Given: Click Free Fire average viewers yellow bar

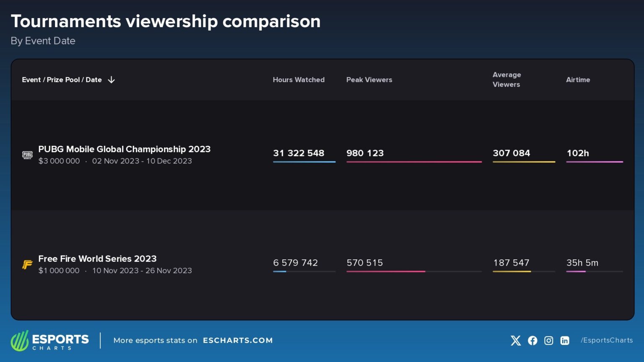Looking at the screenshot, I should pos(512,271).
